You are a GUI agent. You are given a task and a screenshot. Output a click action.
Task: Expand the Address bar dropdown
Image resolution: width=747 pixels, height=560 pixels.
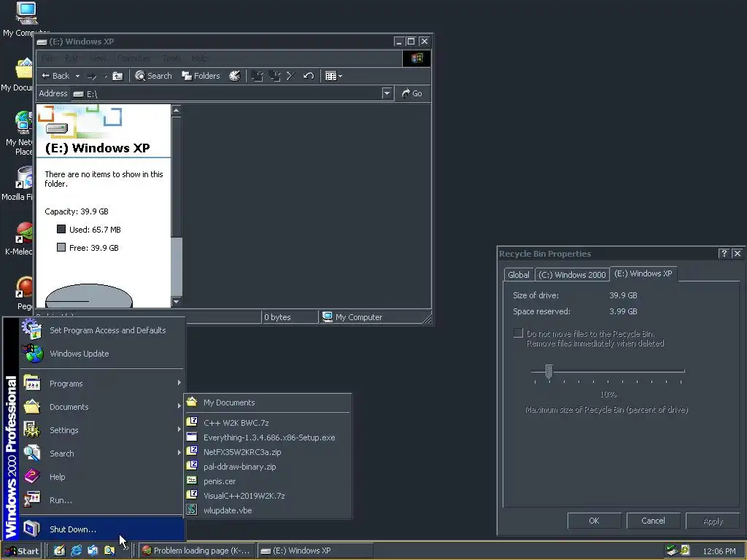click(387, 93)
